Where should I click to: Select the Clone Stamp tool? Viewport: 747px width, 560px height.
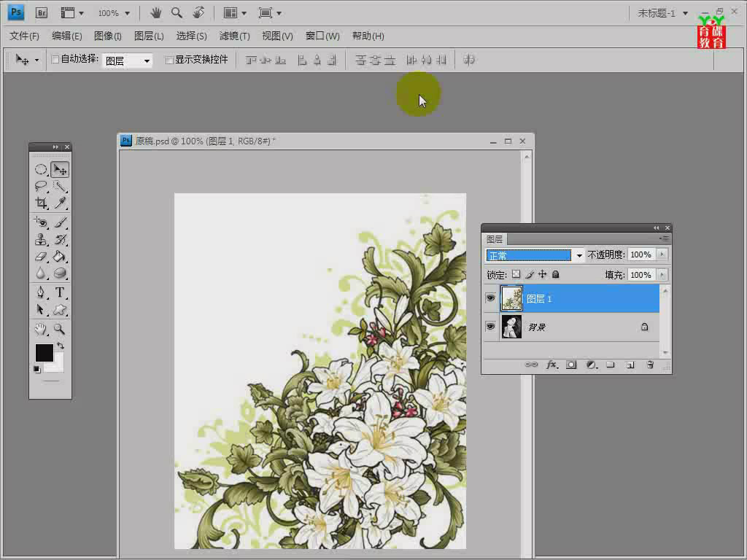[41, 239]
